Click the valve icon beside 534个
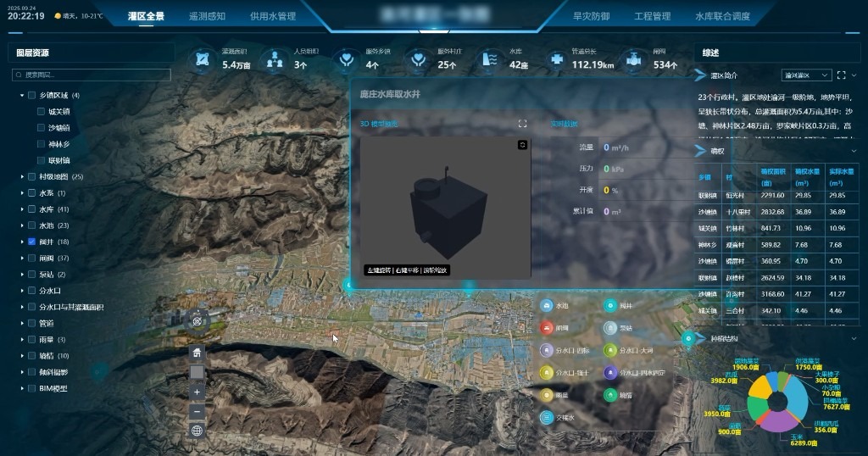Image resolution: width=868 pixels, height=456 pixels. pos(634,59)
